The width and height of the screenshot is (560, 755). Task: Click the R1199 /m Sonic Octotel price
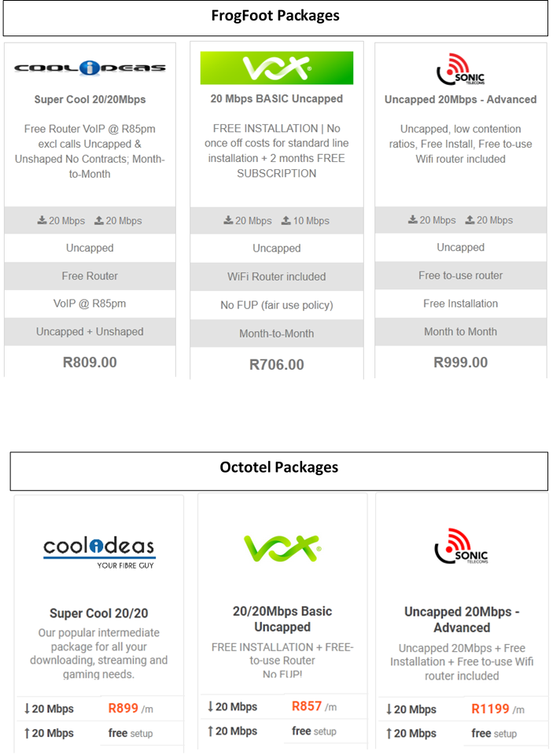pyautogui.click(x=497, y=709)
